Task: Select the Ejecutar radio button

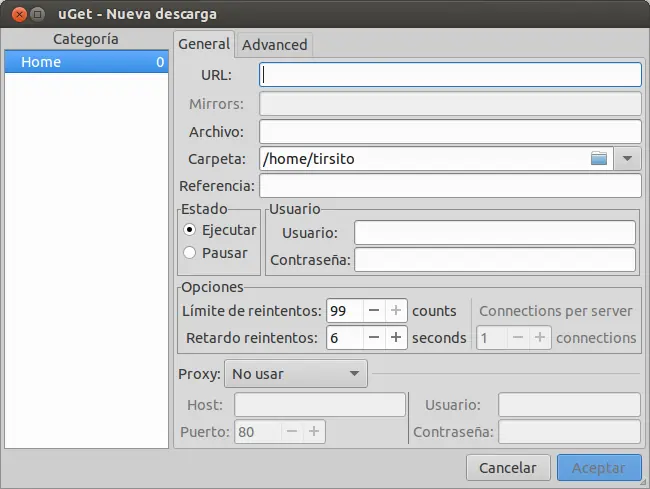Action: (189, 230)
